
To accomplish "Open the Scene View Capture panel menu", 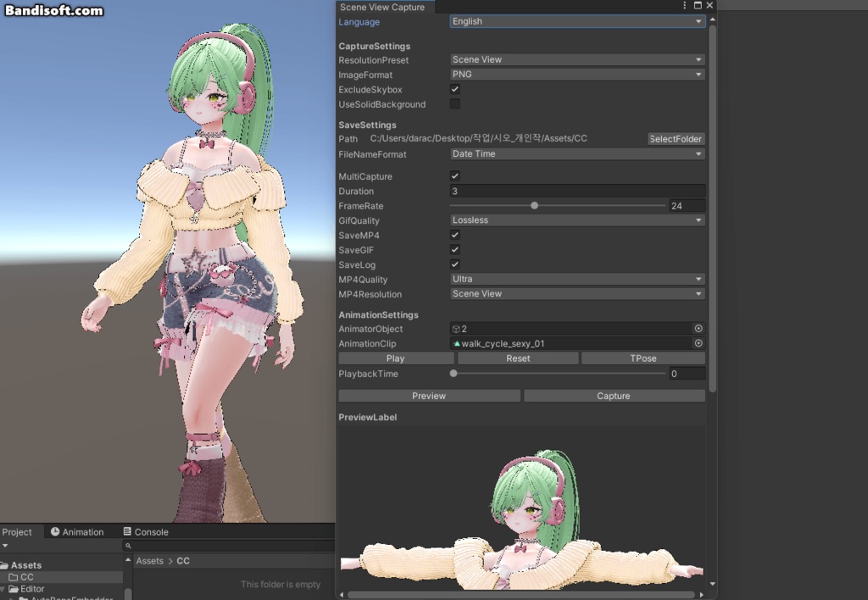I will coord(683,6).
